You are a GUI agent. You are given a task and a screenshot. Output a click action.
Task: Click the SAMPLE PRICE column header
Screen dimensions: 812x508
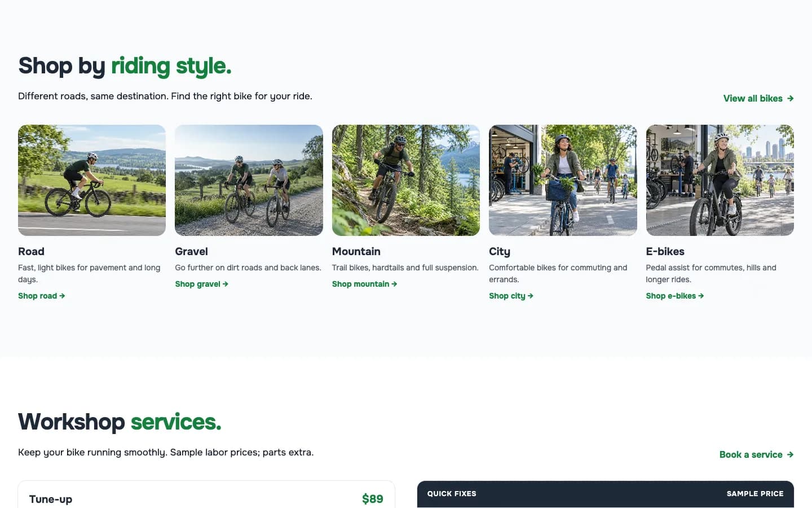tap(755, 493)
